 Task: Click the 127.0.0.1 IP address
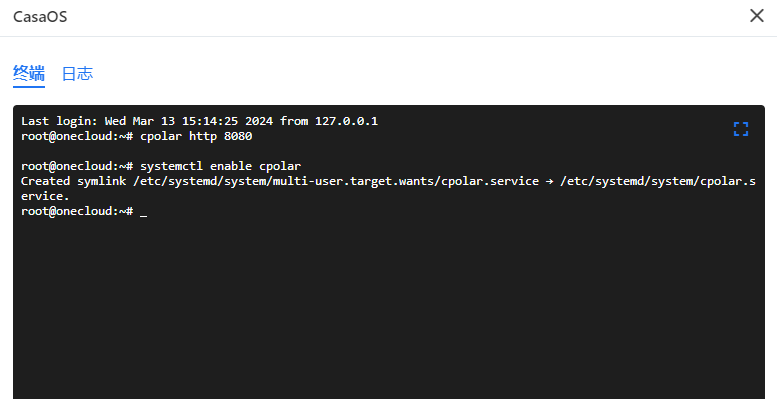click(346, 121)
